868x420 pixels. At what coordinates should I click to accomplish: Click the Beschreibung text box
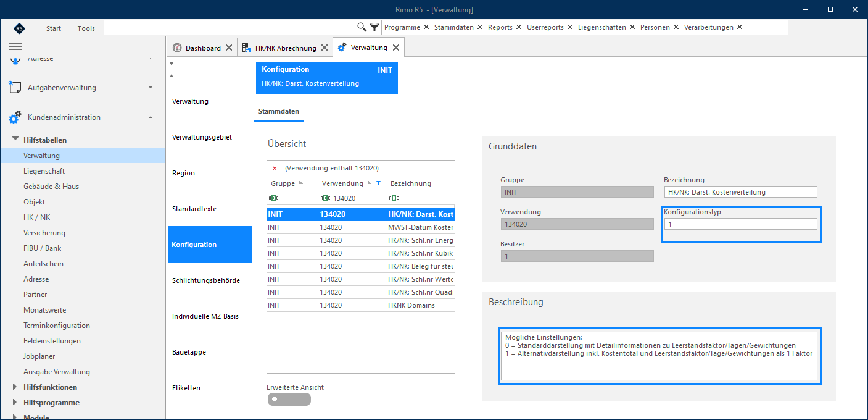click(x=659, y=355)
